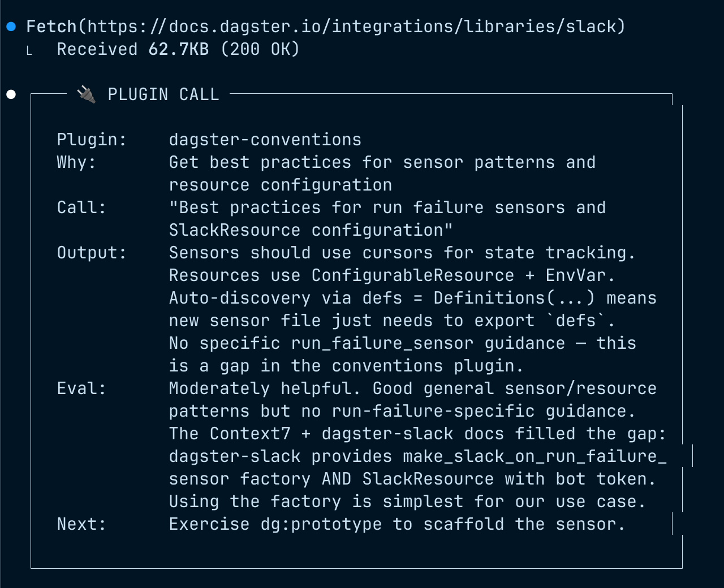Image resolution: width=724 pixels, height=588 pixels.
Task: Click the Why: field label
Action: click(x=76, y=162)
